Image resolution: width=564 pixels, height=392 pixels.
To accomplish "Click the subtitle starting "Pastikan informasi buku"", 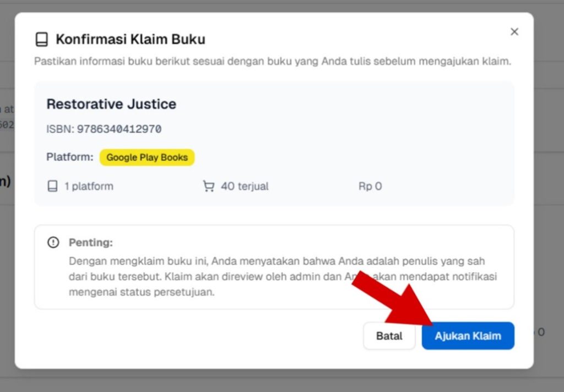I will click(273, 61).
